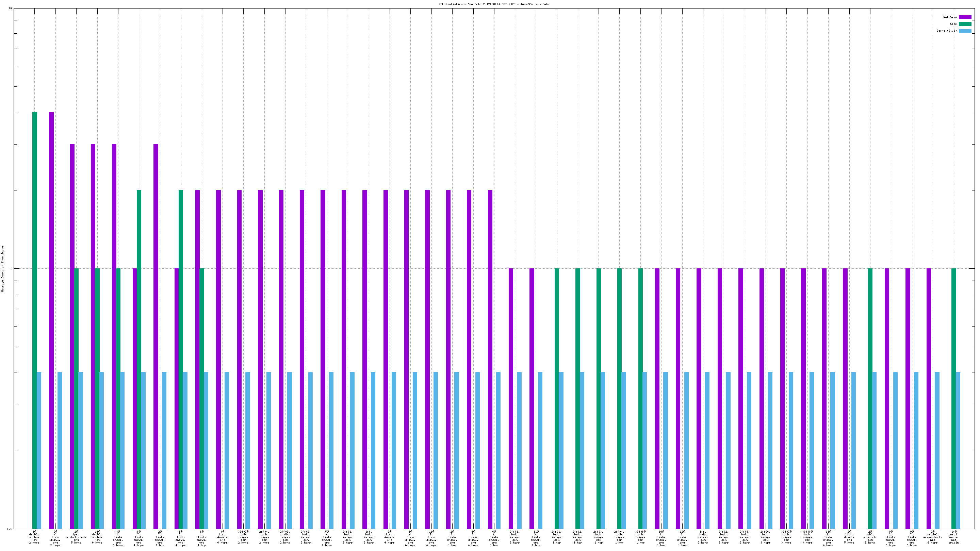Click the RBL Statistics chart title
The image size is (980, 551).
pyautogui.click(x=494, y=4)
